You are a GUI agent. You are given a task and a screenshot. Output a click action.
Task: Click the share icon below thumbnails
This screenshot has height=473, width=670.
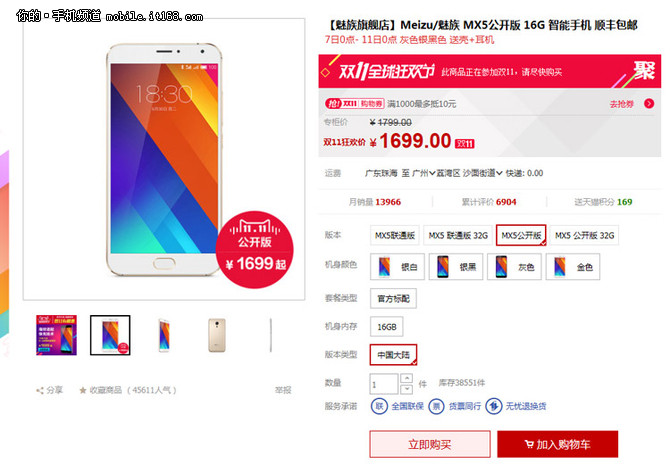[40, 391]
